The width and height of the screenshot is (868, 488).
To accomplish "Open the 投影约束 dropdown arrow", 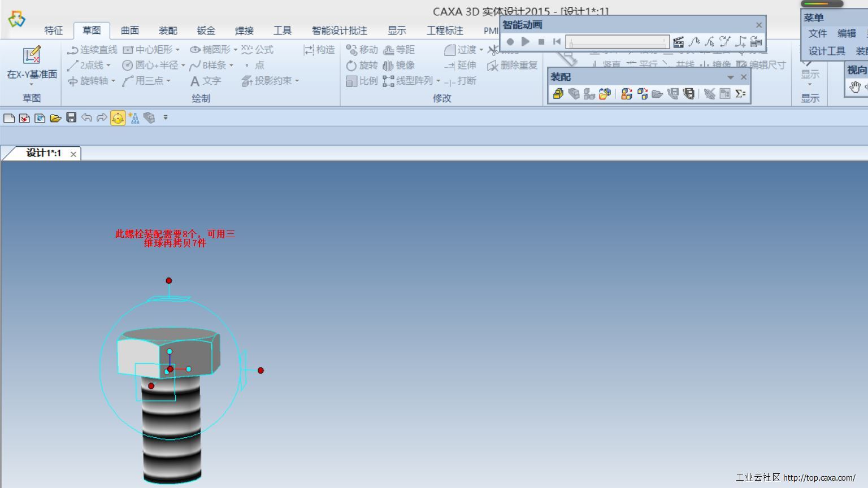I will [297, 81].
